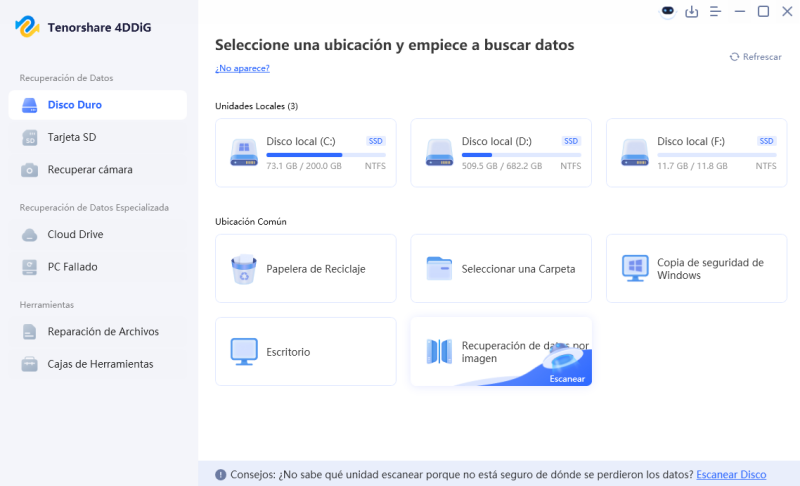
Task: Click the Seleccionar una Carpeta folder icon
Action: coord(439,268)
